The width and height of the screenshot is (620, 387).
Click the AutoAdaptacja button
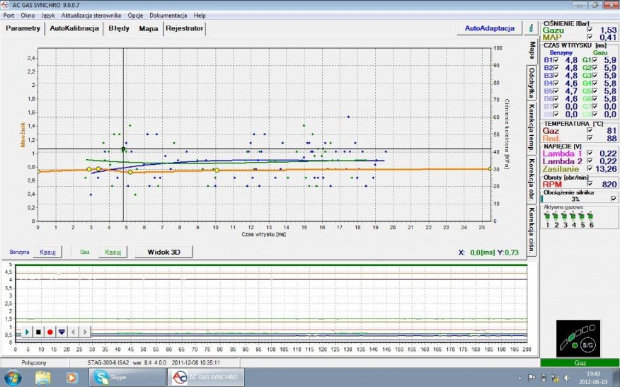490,28
